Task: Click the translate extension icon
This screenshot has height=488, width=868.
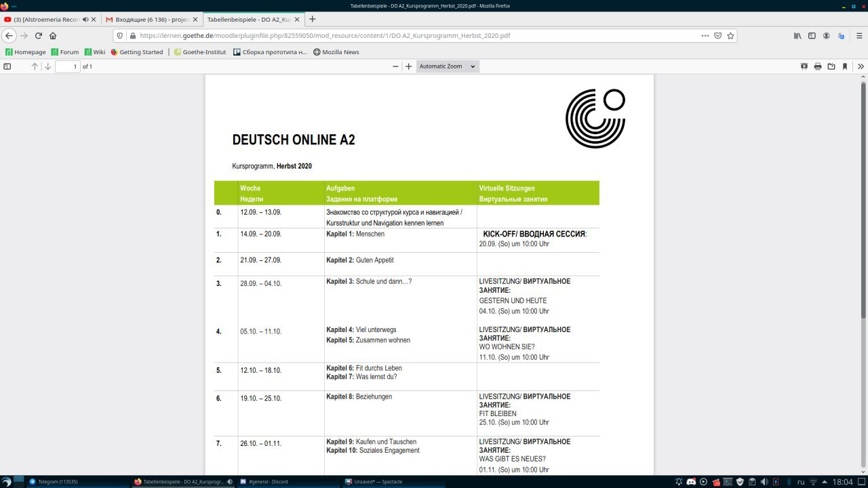Action: 841,35
